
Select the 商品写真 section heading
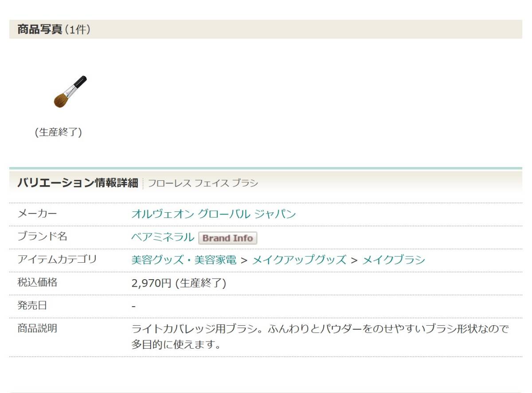(40, 30)
